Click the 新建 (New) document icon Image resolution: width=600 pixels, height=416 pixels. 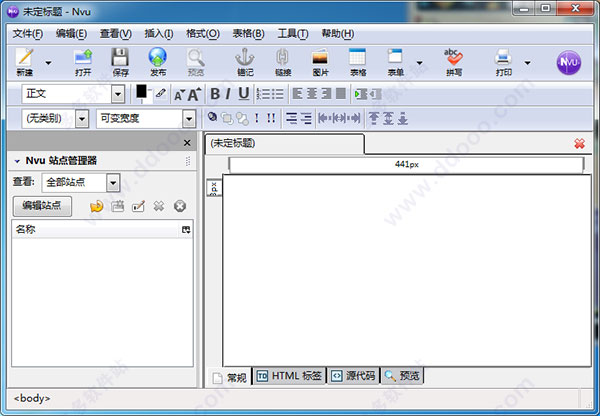click(x=25, y=62)
